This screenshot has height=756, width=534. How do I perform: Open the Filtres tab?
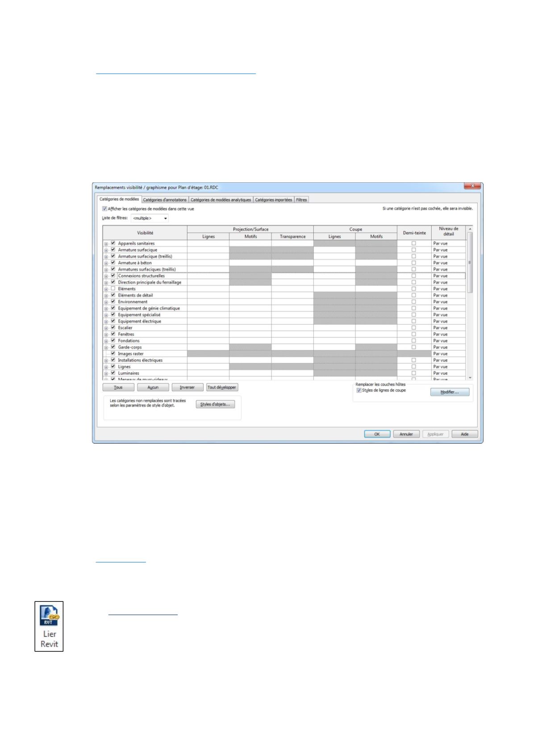[301, 200]
